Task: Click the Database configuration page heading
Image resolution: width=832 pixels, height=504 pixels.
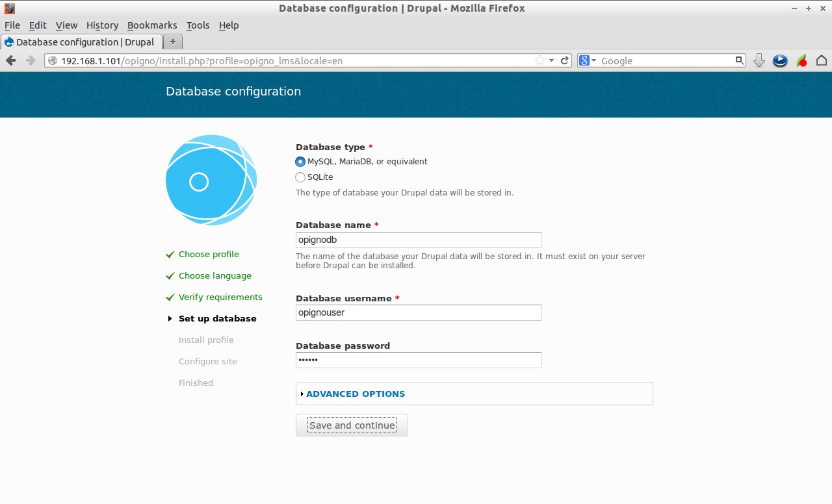Action: pyautogui.click(x=233, y=92)
